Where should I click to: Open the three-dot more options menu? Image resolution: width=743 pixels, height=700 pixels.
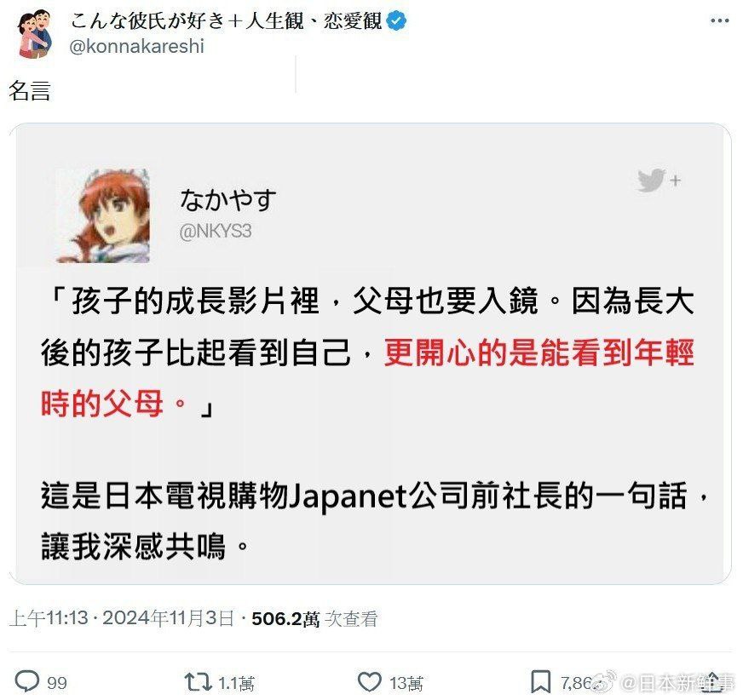[719, 20]
